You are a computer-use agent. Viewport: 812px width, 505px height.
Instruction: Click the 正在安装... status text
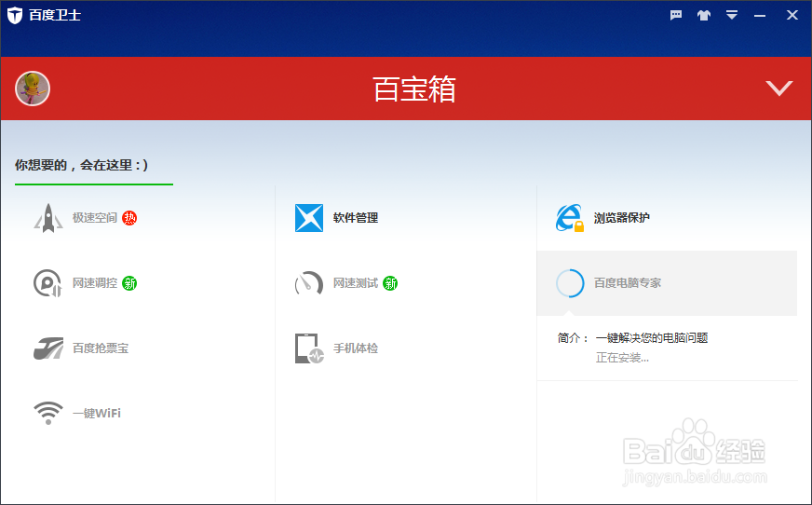click(x=622, y=358)
